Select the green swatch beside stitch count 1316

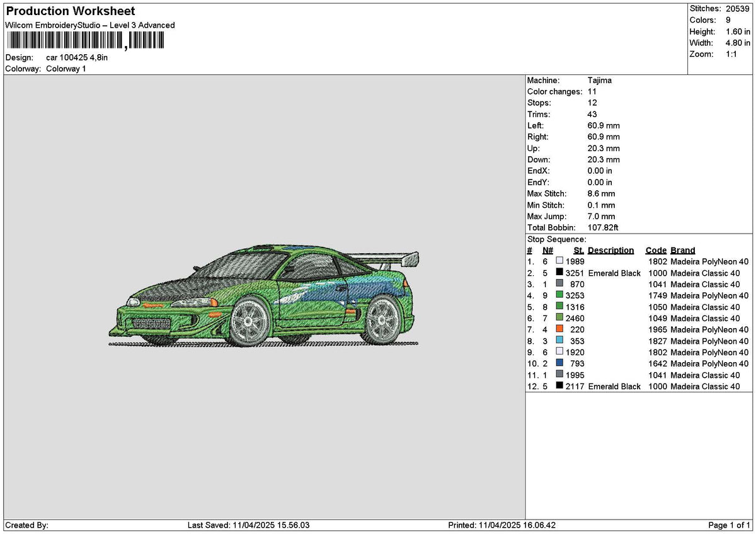point(559,307)
